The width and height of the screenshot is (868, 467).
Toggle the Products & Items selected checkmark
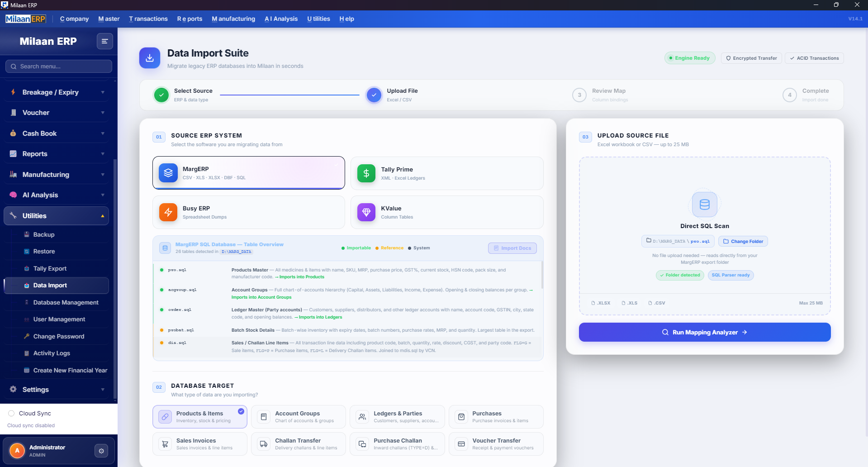tap(241, 411)
